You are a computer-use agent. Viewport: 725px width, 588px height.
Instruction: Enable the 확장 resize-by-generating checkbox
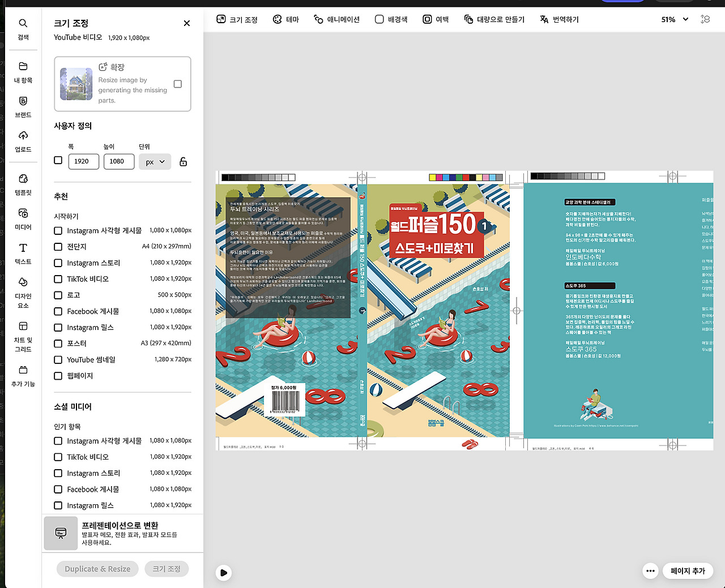[x=178, y=83]
